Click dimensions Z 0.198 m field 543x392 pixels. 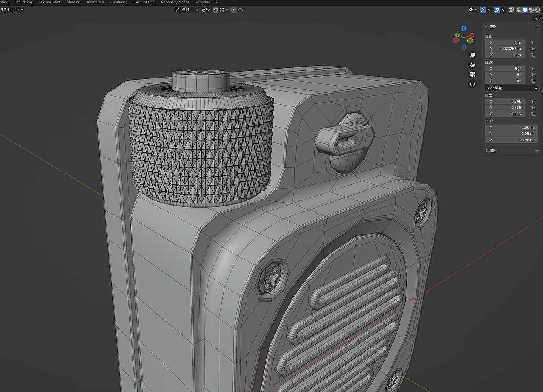click(x=512, y=140)
